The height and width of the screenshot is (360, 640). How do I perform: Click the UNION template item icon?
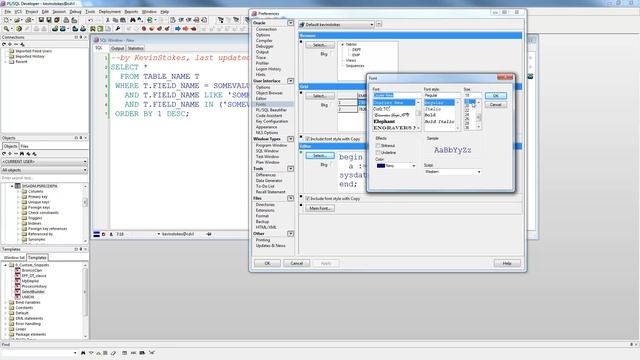click(x=18, y=297)
